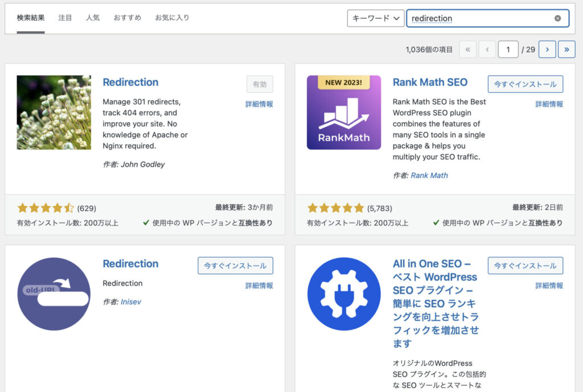The image size is (583, 392).
Task: Install the All in One SEO plugin
Action: point(525,266)
